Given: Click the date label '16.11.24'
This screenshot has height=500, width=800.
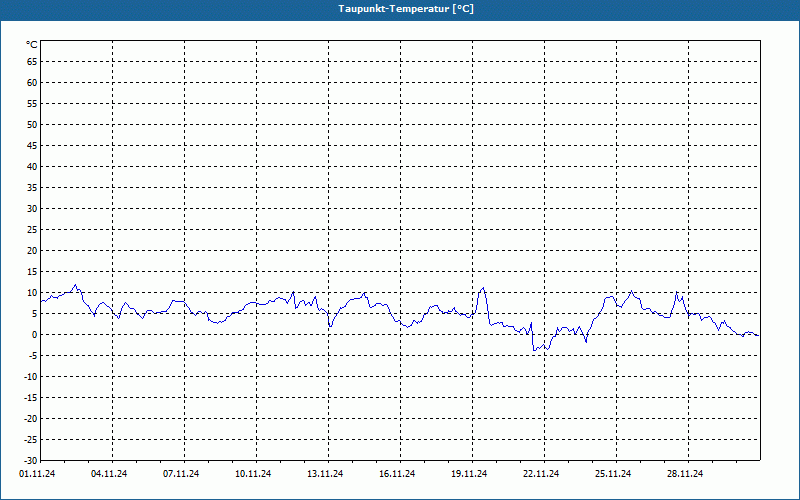Looking at the screenshot, I should pyautogui.click(x=397, y=474).
